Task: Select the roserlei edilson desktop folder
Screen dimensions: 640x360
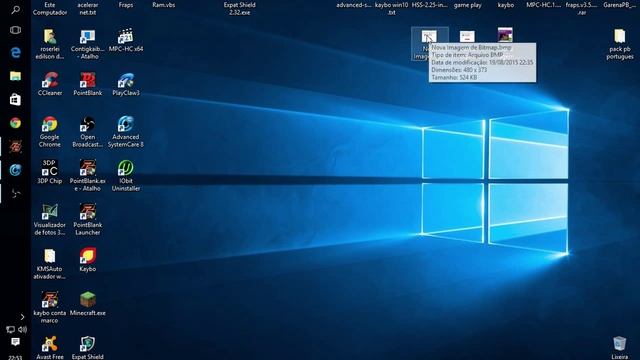Action: (x=50, y=44)
